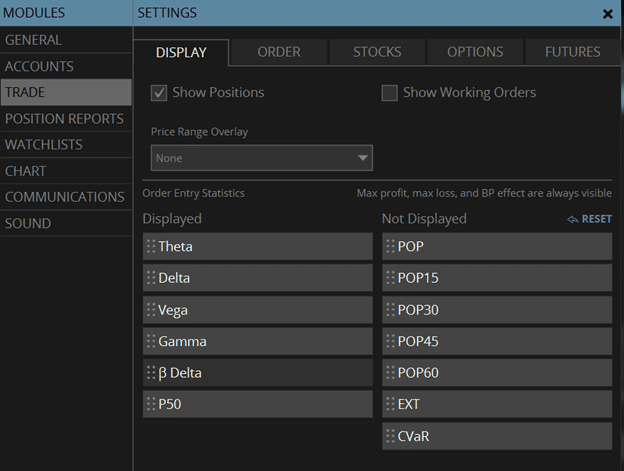The width and height of the screenshot is (624, 471).
Task: Click the drag handle beside CVaR
Action: pos(390,437)
